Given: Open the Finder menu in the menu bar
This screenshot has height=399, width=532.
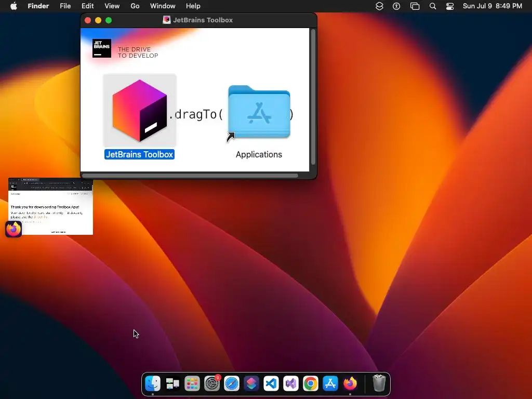Looking at the screenshot, I should point(38,6).
